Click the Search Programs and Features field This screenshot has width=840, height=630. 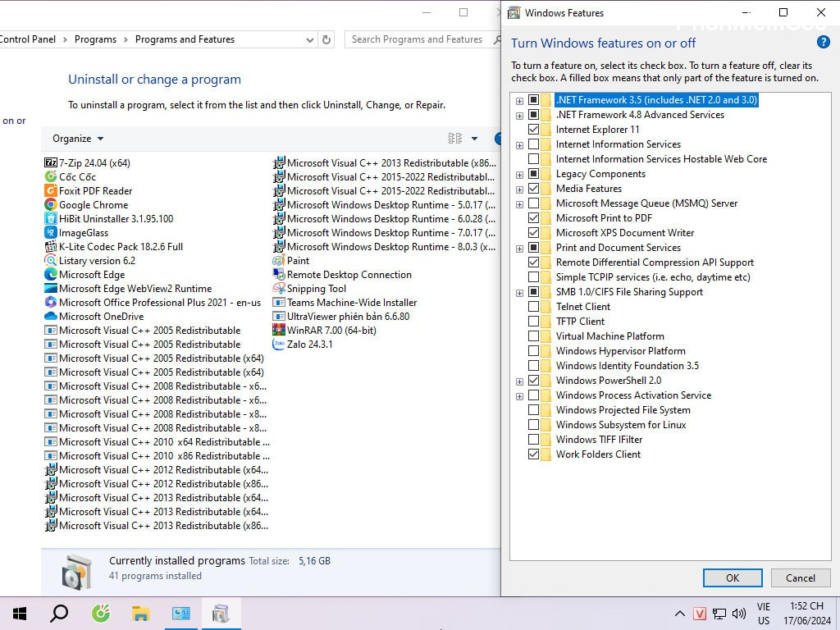pyautogui.click(x=417, y=39)
